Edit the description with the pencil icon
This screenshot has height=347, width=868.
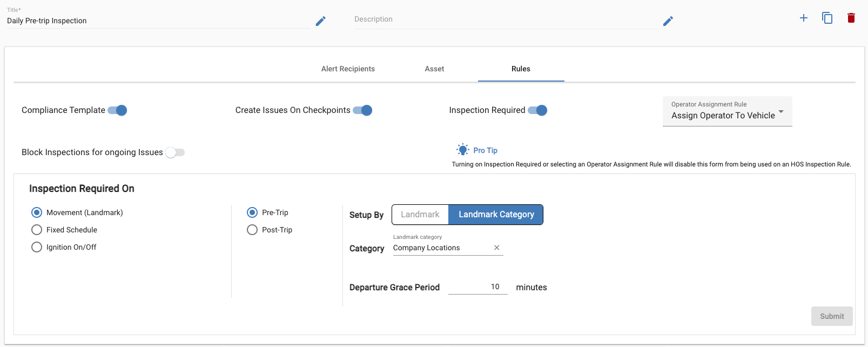pos(668,21)
